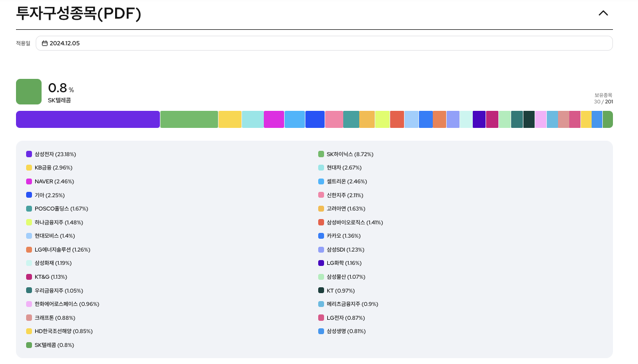The image size is (638, 364).
Task: Click legend swatch next to 현대차 (2.67%)
Action: pyautogui.click(x=321, y=167)
